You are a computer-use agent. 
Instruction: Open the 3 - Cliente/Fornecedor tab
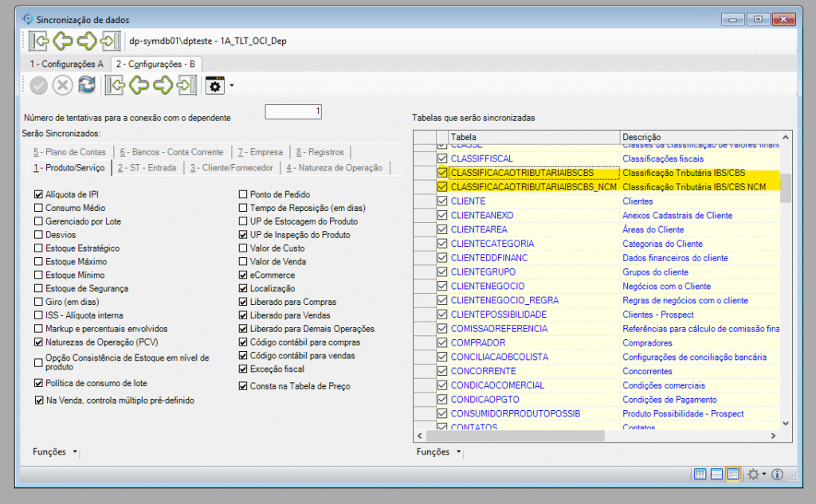coord(231,168)
